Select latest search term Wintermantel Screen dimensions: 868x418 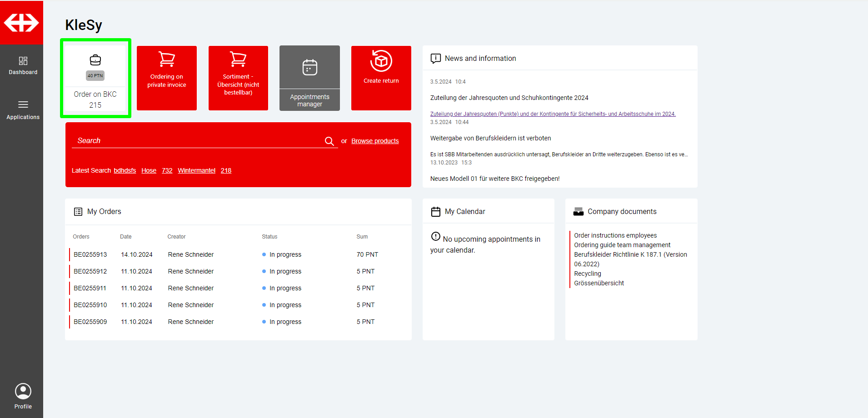pyautogui.click(x=196, y=170)
